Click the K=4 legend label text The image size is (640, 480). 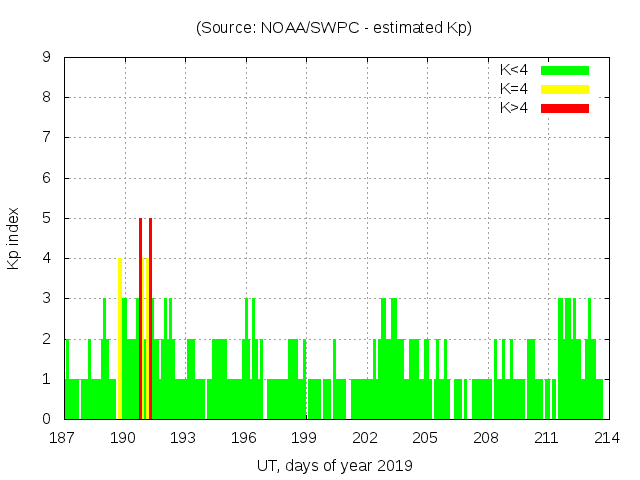[513, 89]
